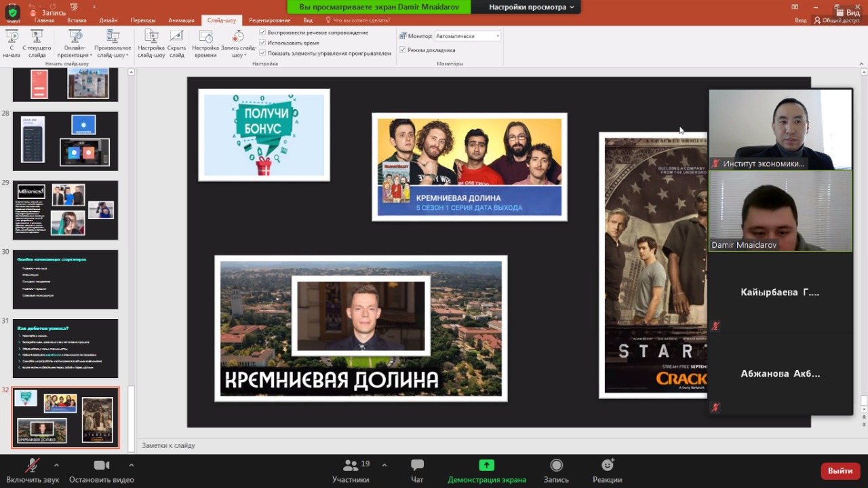
Task: Open Онлайн-презентация ribbon button
Action: coord(75,43)
